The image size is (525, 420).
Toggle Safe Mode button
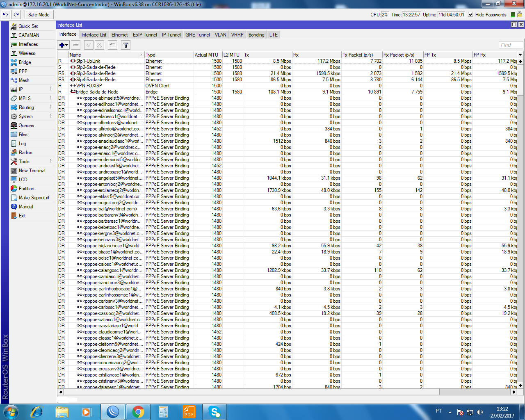[39, 14]
